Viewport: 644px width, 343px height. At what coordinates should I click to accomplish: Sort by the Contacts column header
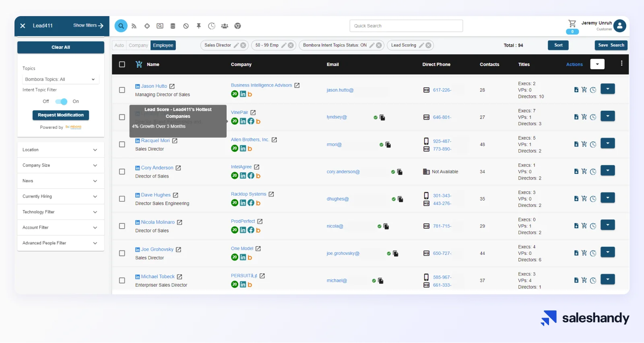pos(489,64)
